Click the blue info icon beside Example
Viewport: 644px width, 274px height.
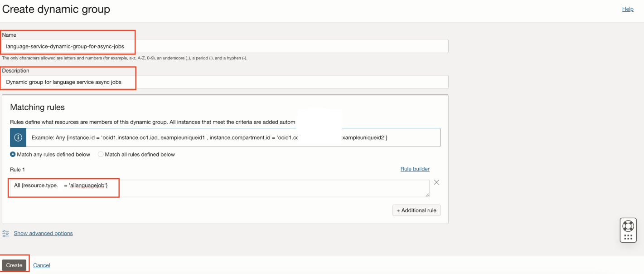[18, 137]
